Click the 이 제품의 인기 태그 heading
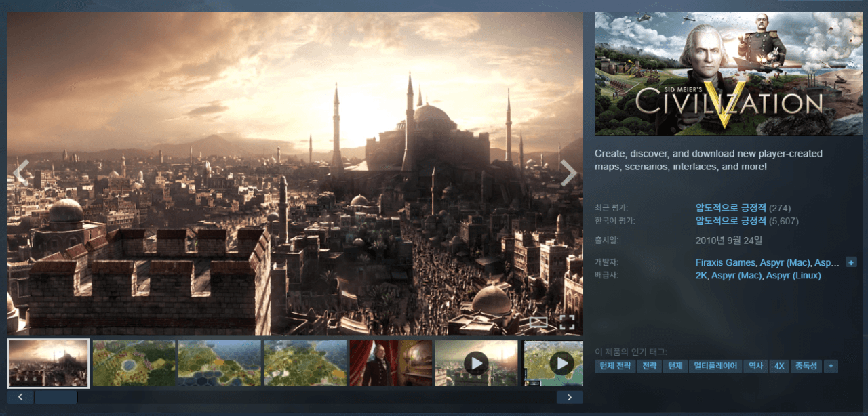The image size is (868, 416). (631, 352)
